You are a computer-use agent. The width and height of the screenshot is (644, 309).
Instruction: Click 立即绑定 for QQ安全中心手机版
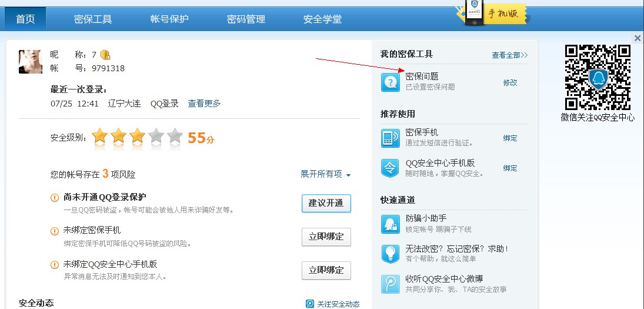click(x=326, y=270)
